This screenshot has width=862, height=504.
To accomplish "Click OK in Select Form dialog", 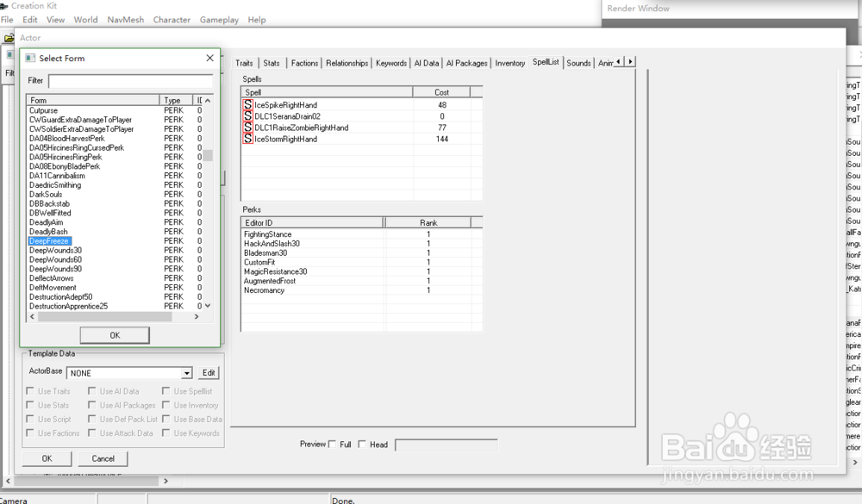I will pyautogui.click(x=115, y=335).
